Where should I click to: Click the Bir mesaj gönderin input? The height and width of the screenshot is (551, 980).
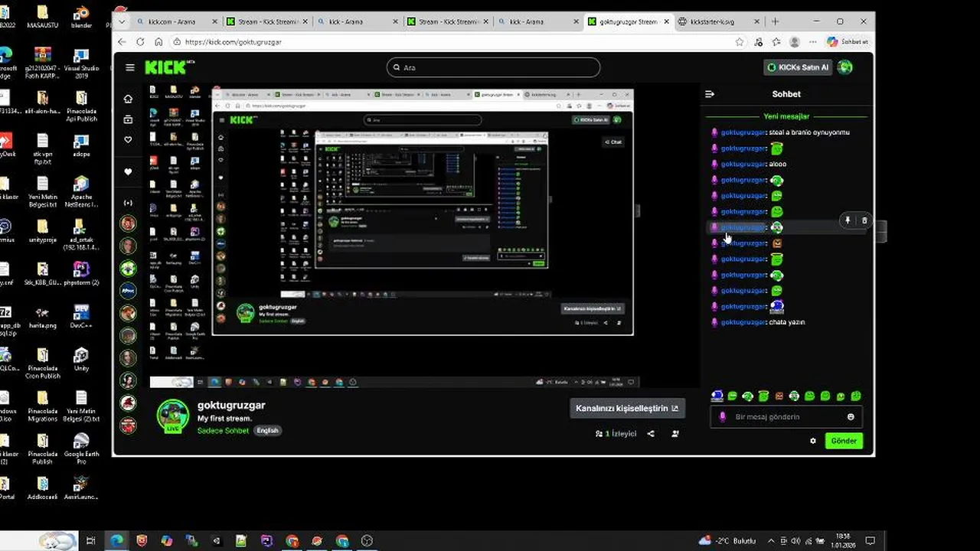pos(786,417)
